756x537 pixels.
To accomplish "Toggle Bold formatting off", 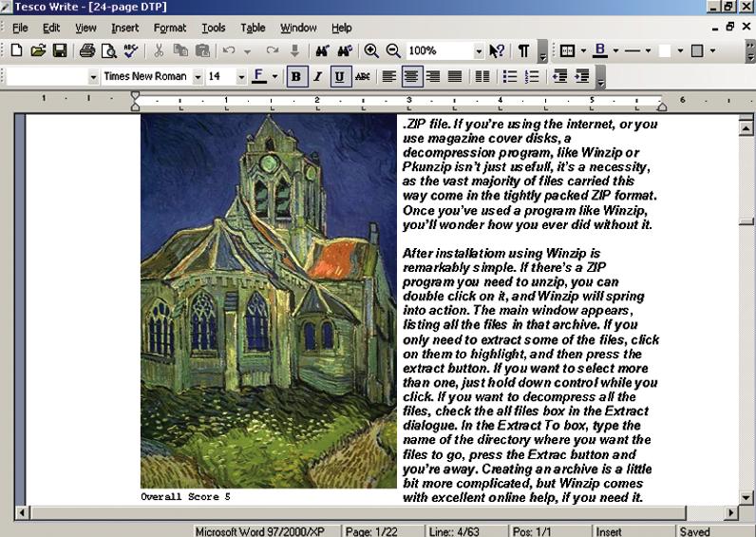I will [297, 76].
